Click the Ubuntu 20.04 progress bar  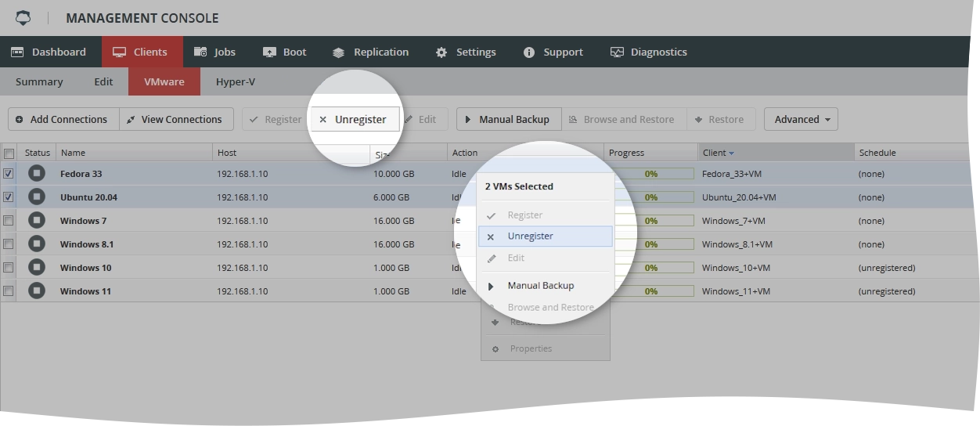(650, 197)
